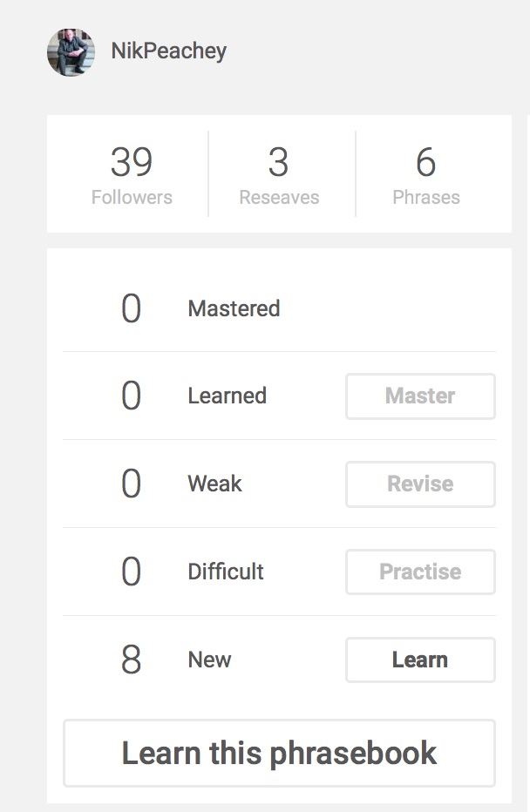This screenshot has height=812, width=530.
Task: Show the 6 Phrases stat
Action: coord(425,175)
